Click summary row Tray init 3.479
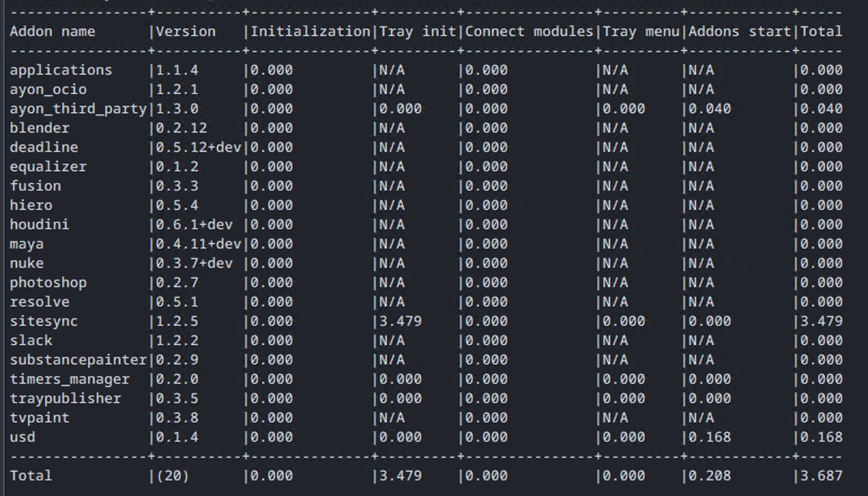The image size is (868, 496). (x=401, y=476)
